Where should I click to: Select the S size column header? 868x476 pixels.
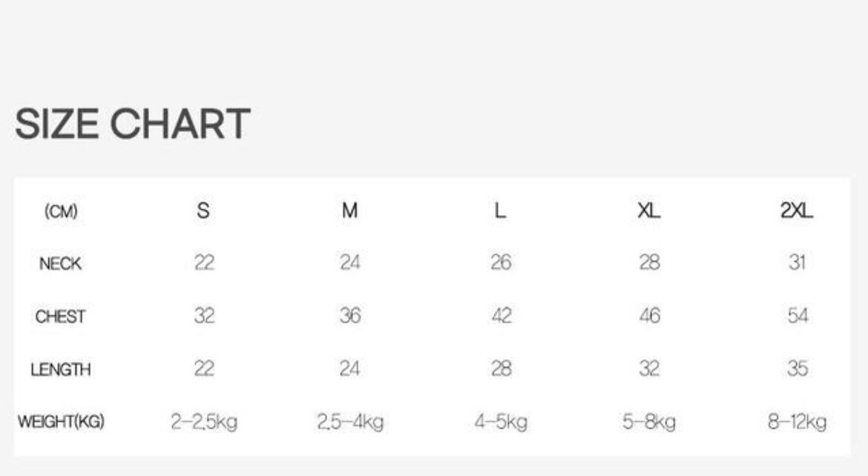(x=203, y=211)
